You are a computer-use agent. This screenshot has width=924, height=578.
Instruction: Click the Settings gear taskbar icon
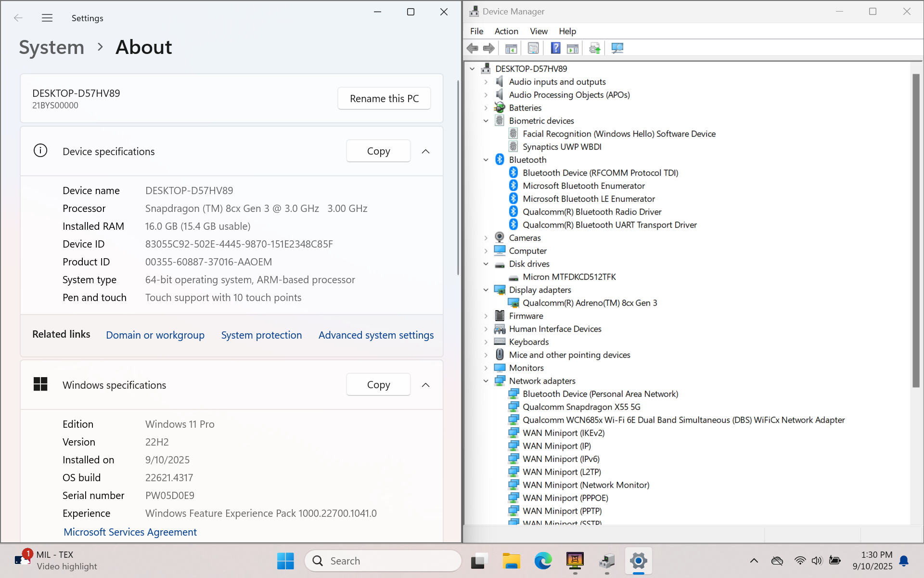point(639,561)
